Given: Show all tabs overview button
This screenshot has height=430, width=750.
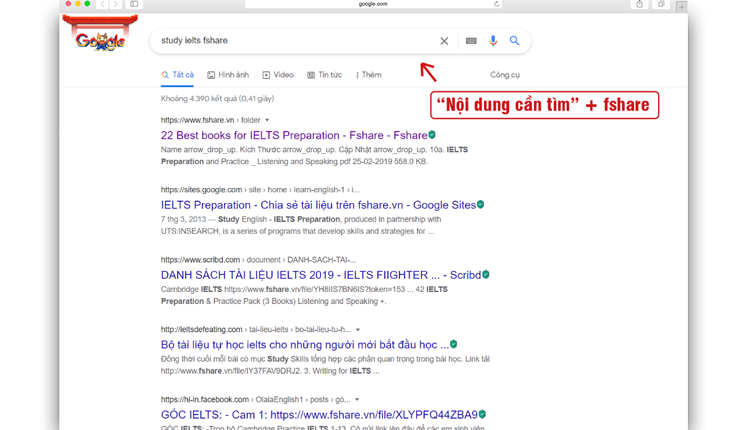Looking at the screenshot, I should (661, 4).
